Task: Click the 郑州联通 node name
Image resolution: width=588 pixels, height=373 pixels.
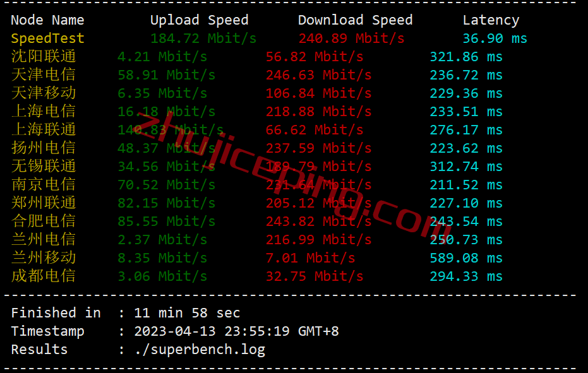Action: click(x=44, y=203)
